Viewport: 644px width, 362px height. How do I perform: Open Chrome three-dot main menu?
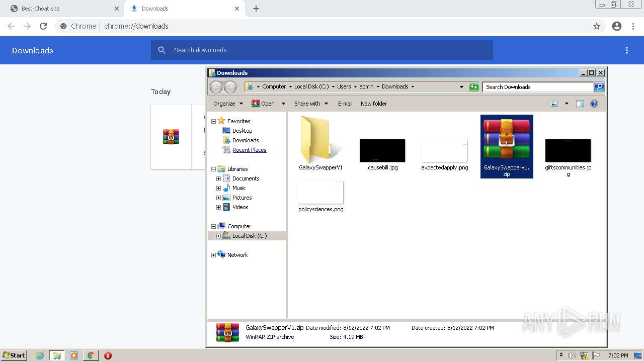(x=633, y=26)
